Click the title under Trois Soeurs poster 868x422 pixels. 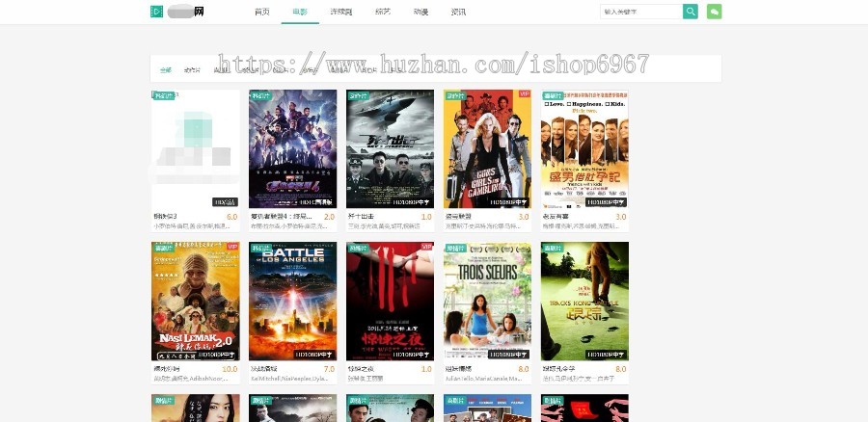coord(458,369)
